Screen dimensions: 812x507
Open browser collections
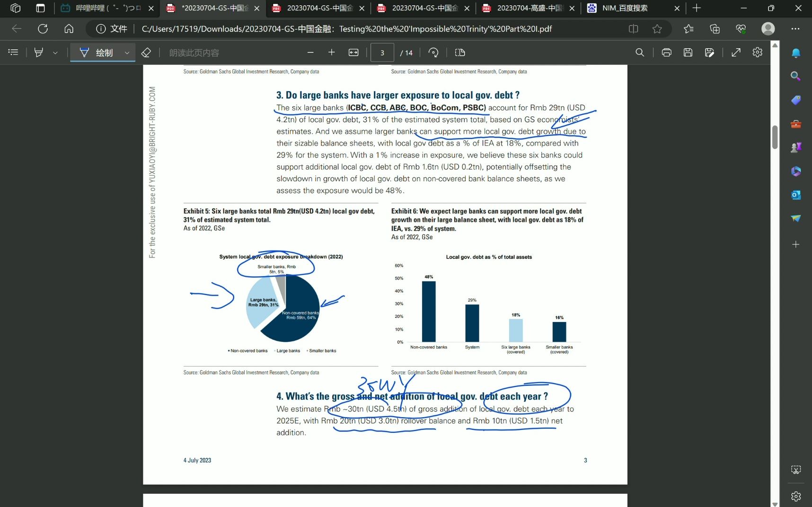coord(715,29)
